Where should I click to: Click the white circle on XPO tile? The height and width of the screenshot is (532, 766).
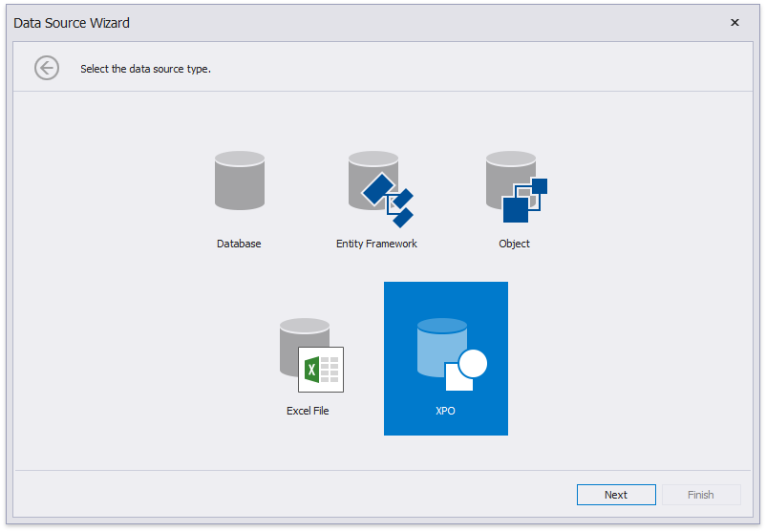pos(473,364)
